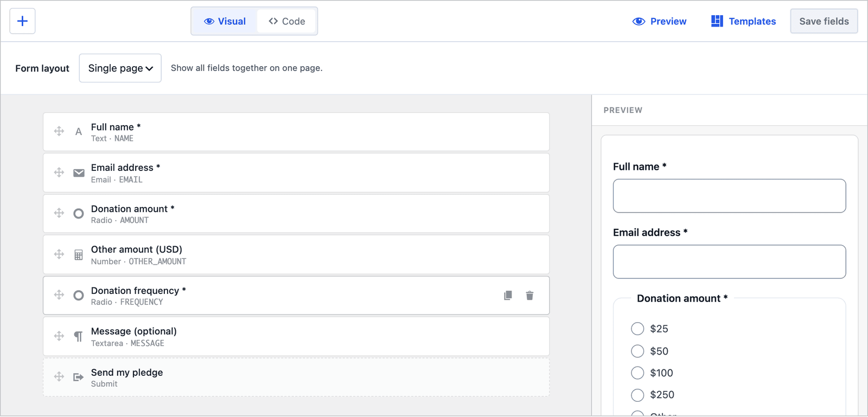The height and width of the screenshot is (417, 868).
Task: Select the Message (optional) field row
Action: pyautogui.click(x=296, y=337)
